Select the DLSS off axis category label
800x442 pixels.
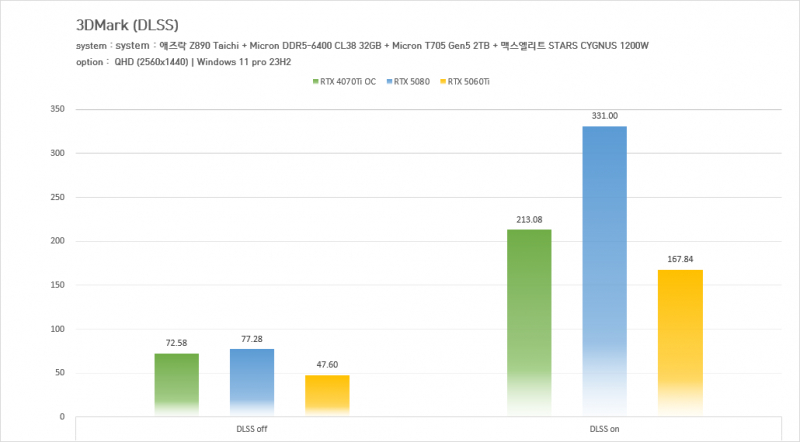coord(252,428)
